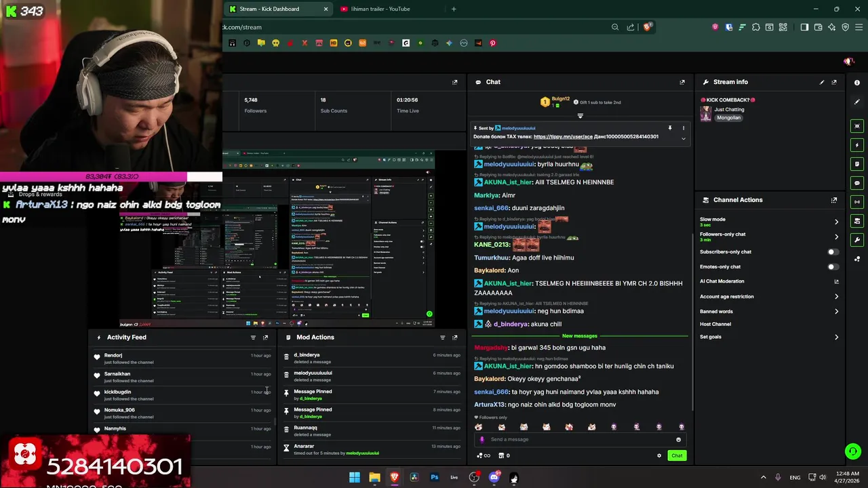
Task: Click the lightning bolt sidebar icon
Action: point(857,145)
